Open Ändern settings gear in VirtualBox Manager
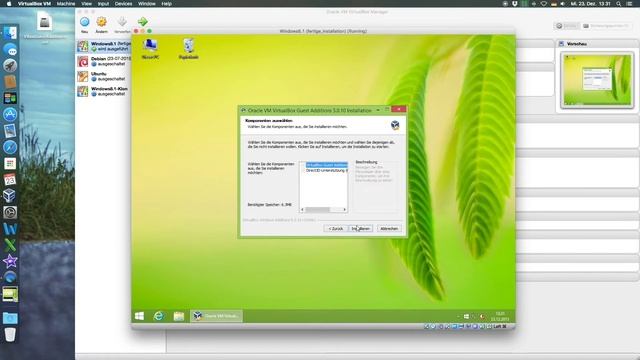This screenshot has height=360, width=640. click(102, 22)
